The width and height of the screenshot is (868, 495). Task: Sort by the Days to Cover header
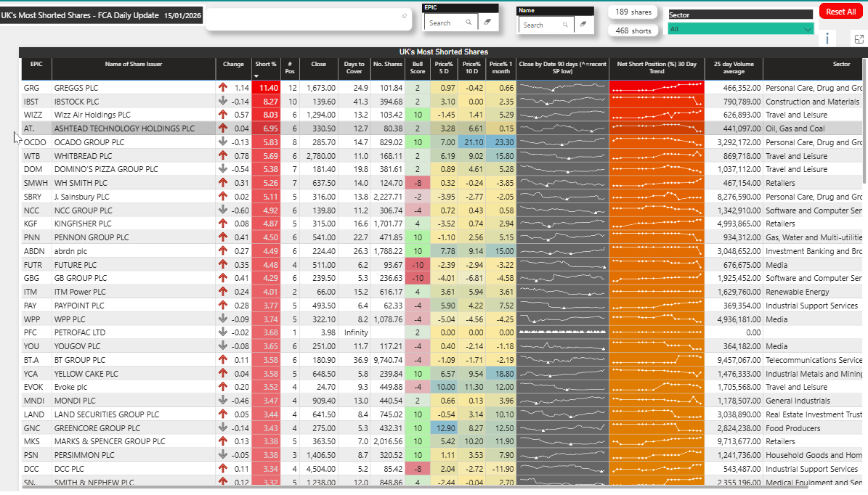click(354, 67)
